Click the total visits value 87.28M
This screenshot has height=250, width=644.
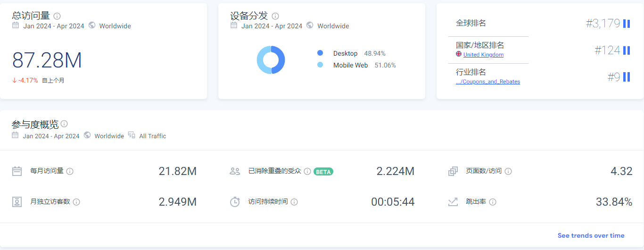pos(47,60)
